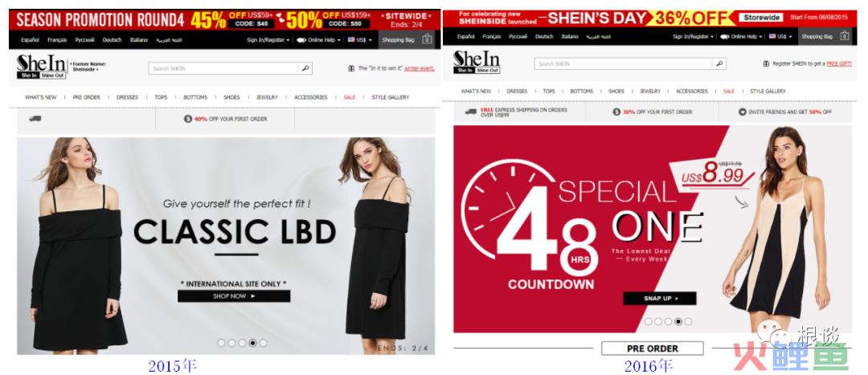Viewport: 868px width, 375px height.
Task: Open Style Gallery menu on 2016 page
Action: pos(768,92)
